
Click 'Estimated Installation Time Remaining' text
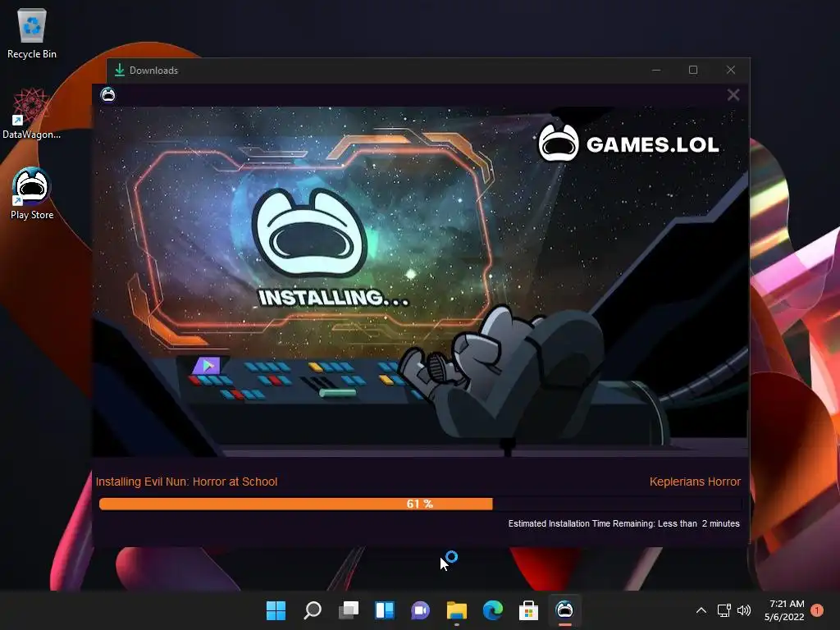pyautogui.click(x=623, y=523)
